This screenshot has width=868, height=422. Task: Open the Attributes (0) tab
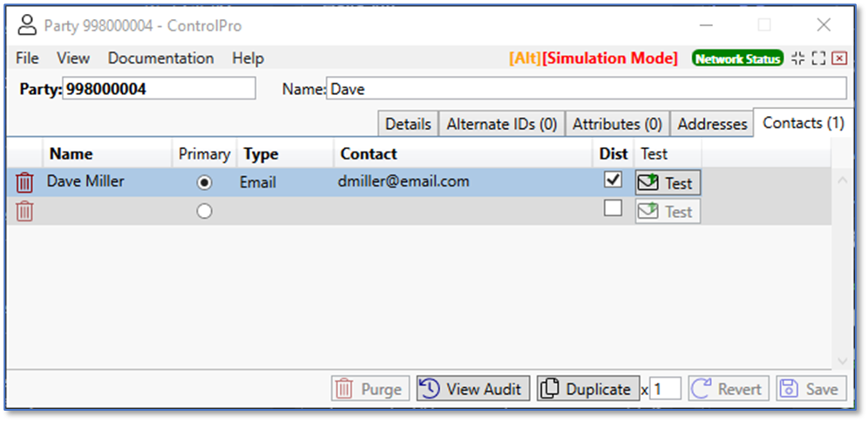click(617, 124)
